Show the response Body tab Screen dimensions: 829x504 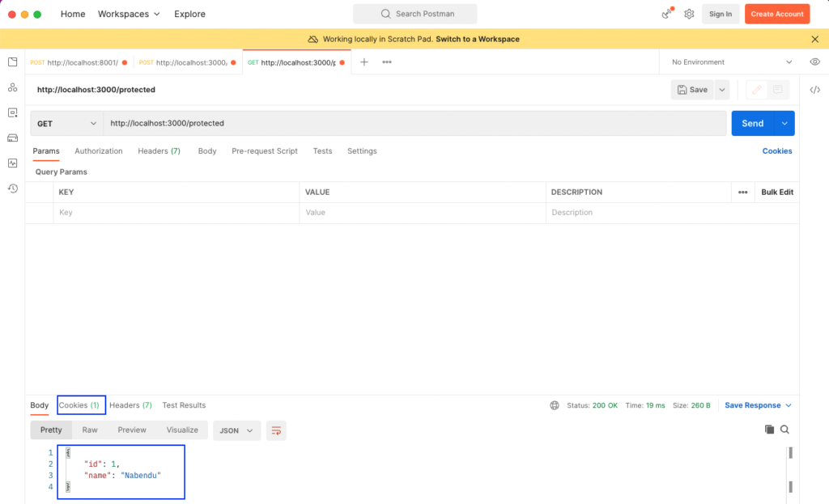point(39,405)
